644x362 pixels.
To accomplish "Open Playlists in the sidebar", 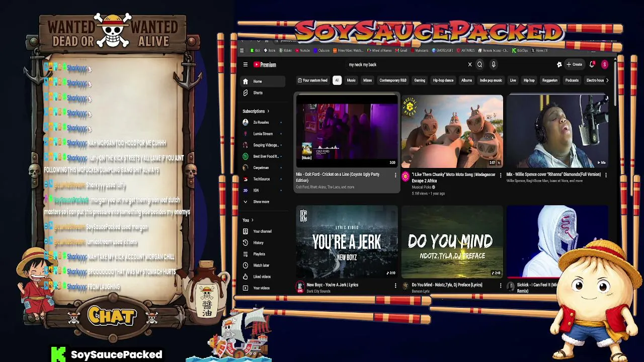I will coord(263,254).
